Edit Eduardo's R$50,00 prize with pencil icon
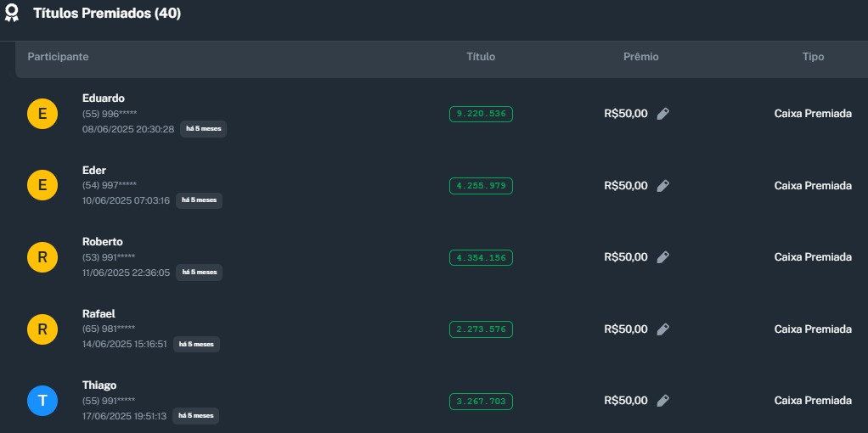 (663, 114)
